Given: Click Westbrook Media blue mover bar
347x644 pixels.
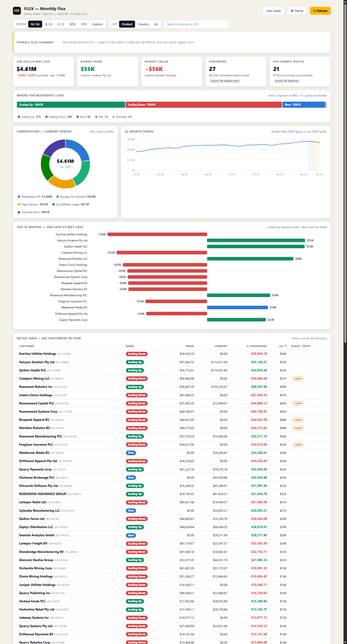Looking at the screenshot, I should [x=237, y=307].
